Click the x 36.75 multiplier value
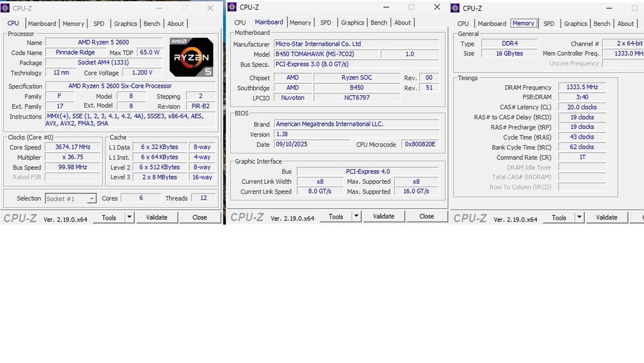Image resolution: width=644 pixels, height=363 pixels. click(x=73, y=157)
